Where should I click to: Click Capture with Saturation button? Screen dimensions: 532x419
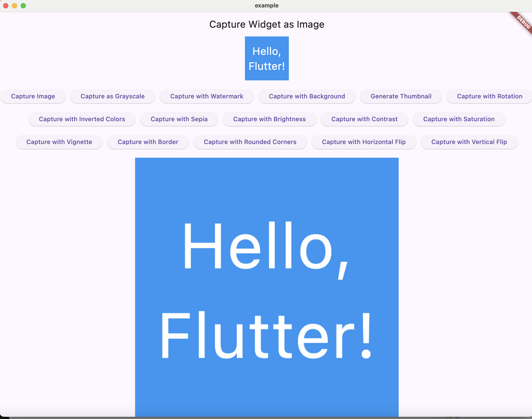click(x=459, y=119)
